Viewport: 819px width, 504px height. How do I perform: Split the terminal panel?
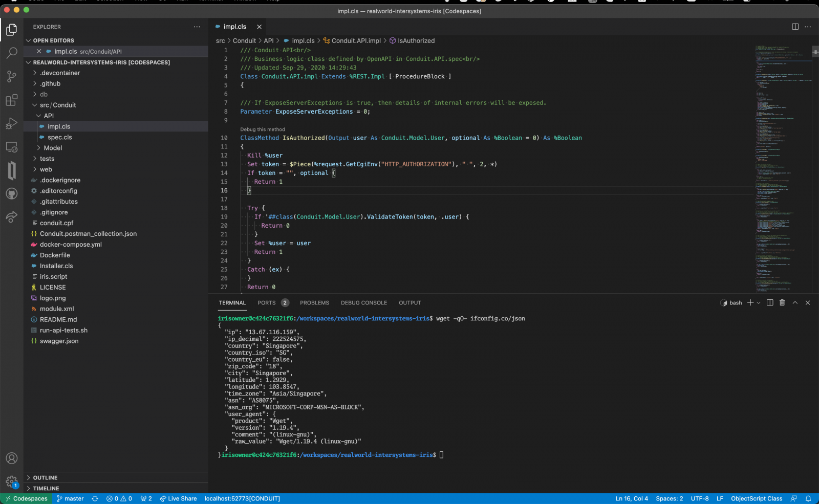click(x=770, y=303)
